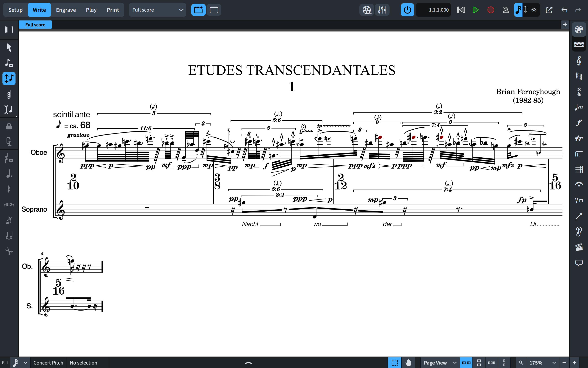Start playback with the play button
Image resolution: width=588 pixels, height=368 pixels.
pyautogui.click(x=476, y=10)
